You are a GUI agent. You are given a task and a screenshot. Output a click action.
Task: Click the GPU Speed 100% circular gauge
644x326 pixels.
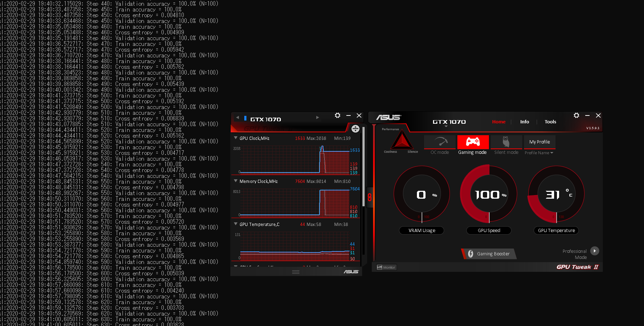pos(489,194)
